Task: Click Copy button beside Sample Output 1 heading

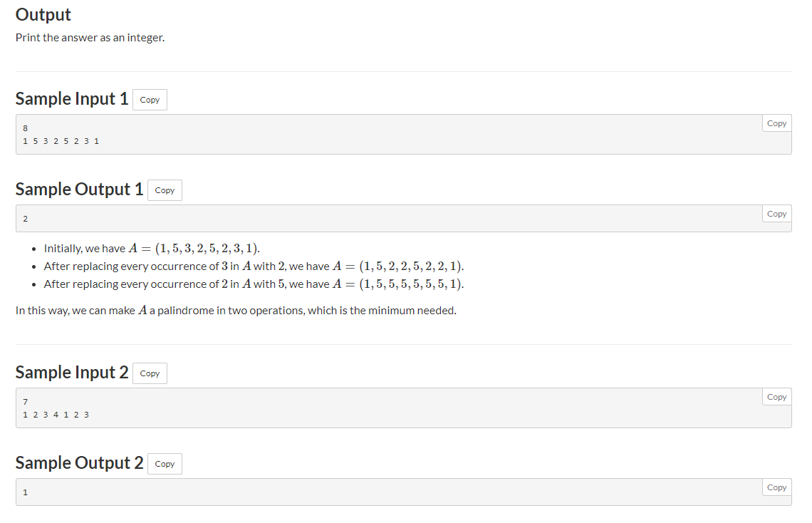Action: pyautogui.click(x=165, y=190)
